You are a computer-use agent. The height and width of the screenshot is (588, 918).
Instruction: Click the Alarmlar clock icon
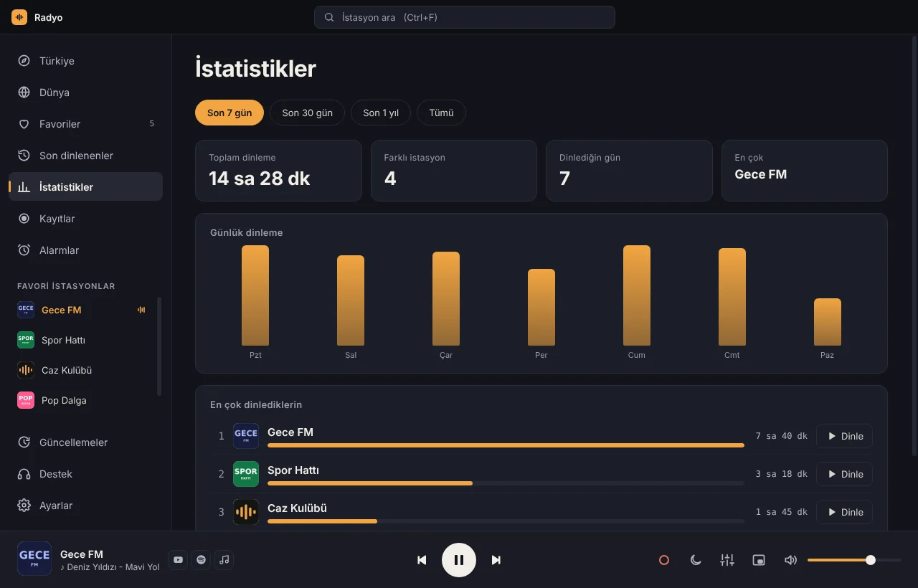click(x=24, y=250)
